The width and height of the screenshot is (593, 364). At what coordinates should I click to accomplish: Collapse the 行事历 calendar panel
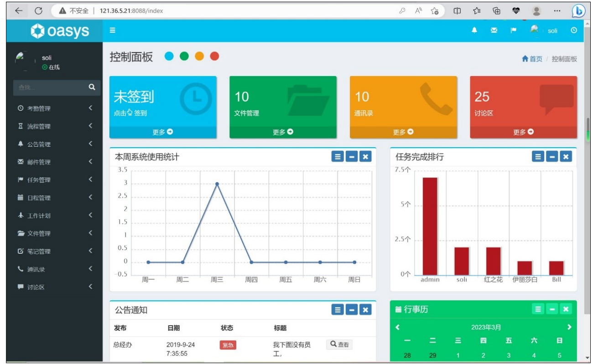point(552,309)
